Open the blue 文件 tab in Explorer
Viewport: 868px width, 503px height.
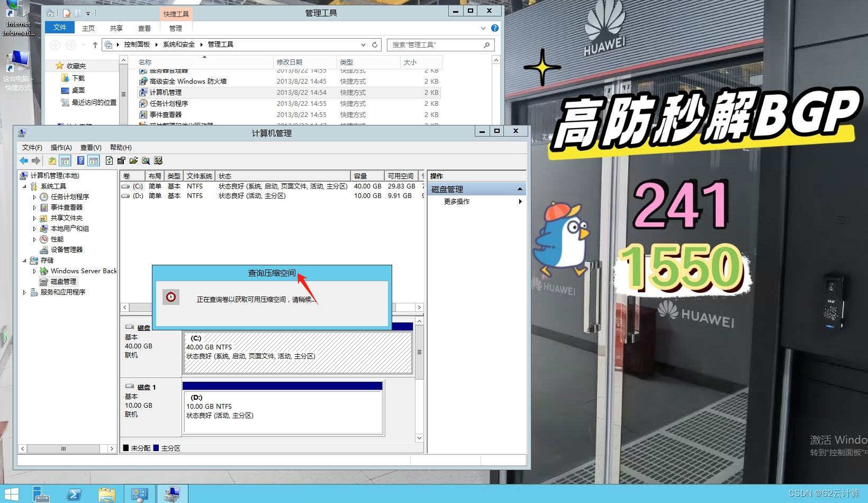click(60, 28)
